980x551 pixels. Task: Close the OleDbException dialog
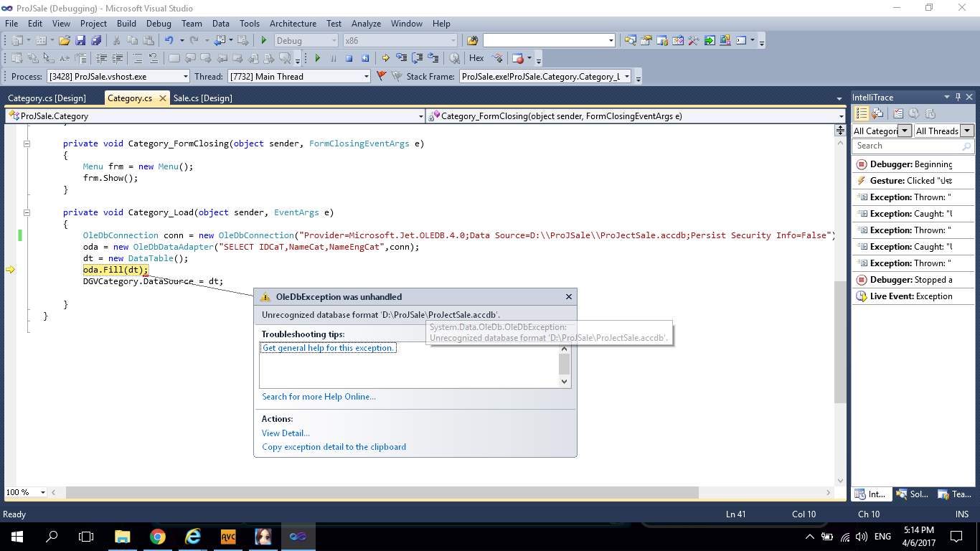[569, 296]
